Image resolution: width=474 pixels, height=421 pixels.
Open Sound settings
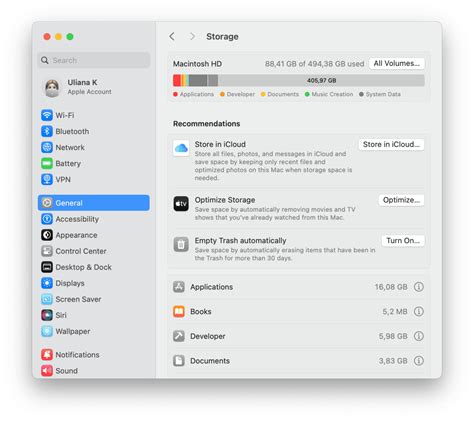[93, 371]
